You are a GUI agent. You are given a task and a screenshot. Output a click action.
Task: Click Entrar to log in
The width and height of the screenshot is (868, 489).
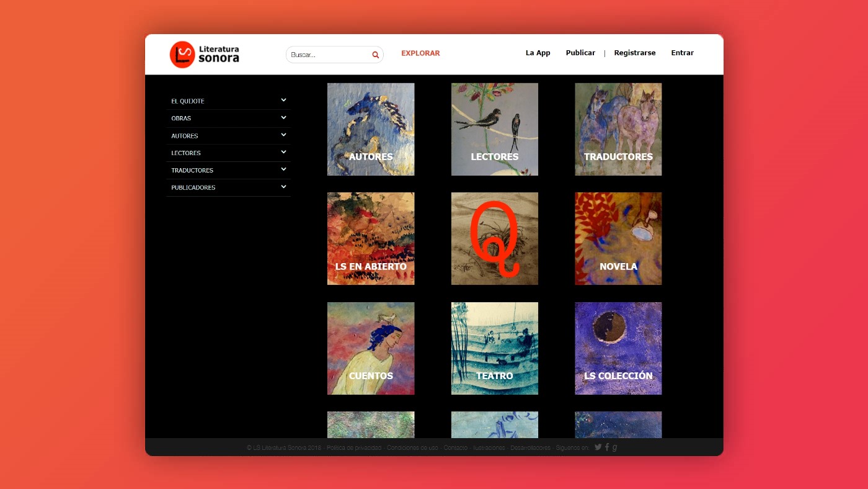tap(682, 53)
